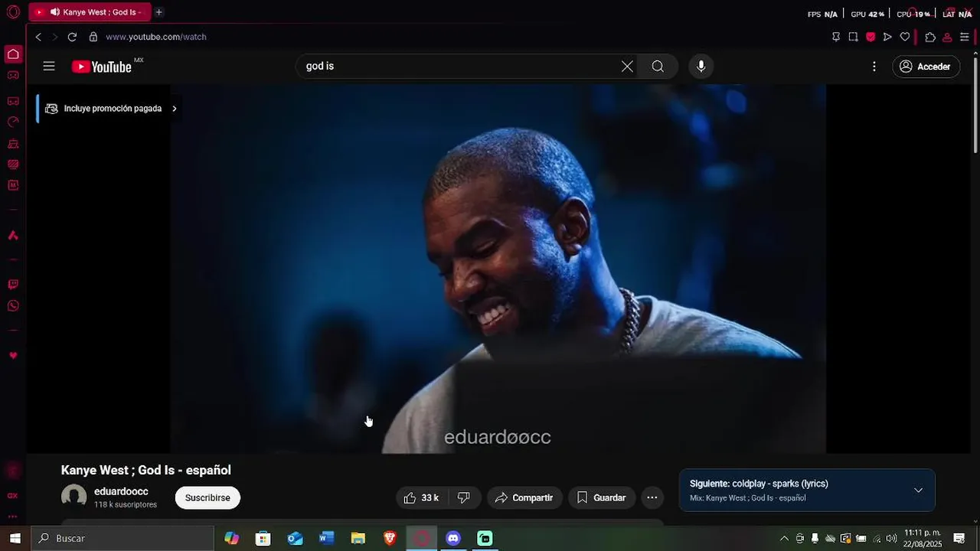Open GX Corner gamepad icon in sidebar

[13, 75]
